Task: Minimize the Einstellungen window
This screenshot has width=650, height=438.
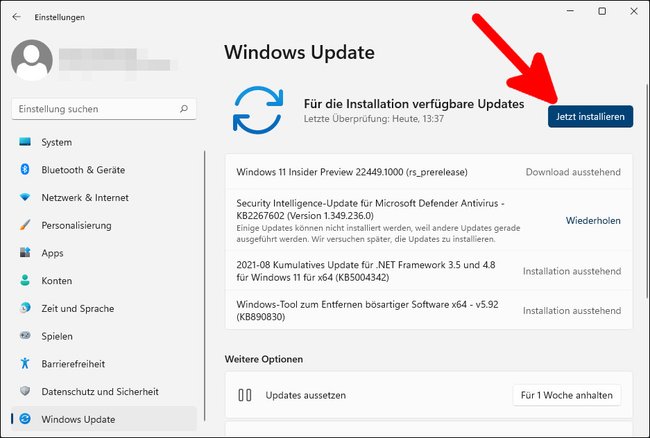Action: (x=570, y=11)
